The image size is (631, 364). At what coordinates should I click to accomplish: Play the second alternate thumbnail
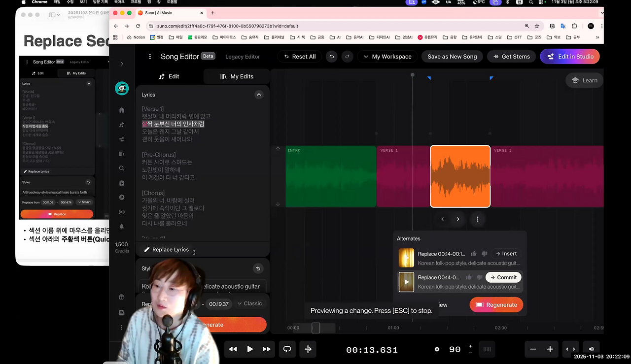(407, 282)
